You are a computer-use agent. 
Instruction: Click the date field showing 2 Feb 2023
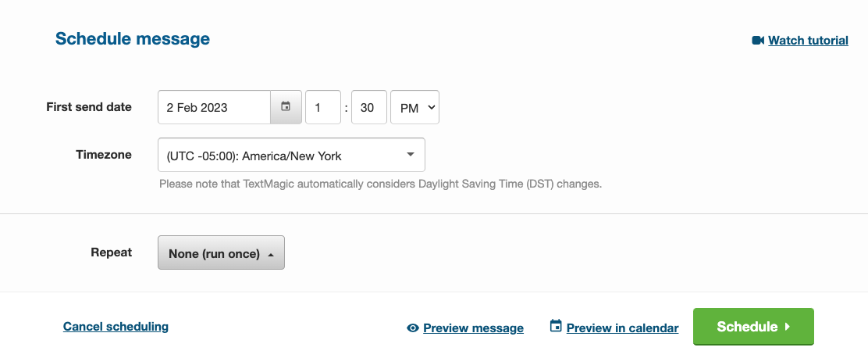214,108
